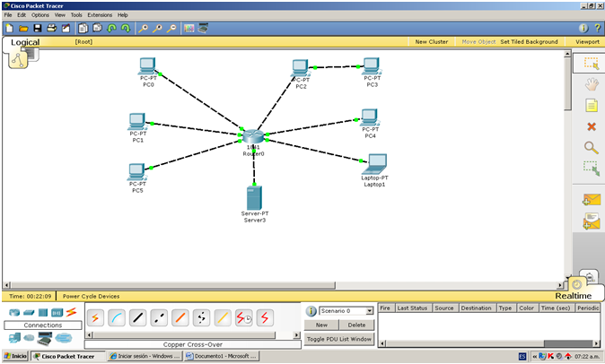Click Set Tiled Background
605x364 pixels.
529,41
